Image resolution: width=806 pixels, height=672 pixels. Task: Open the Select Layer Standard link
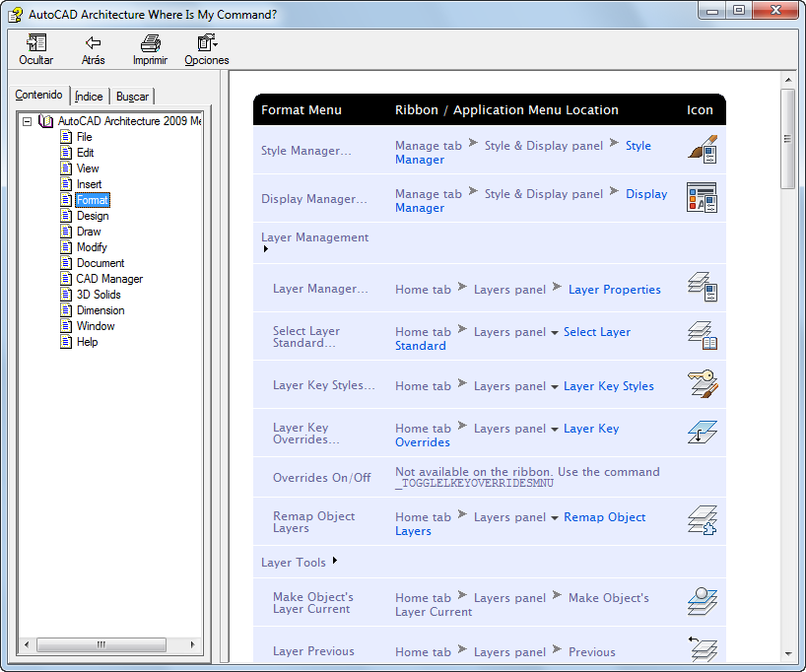coord(512,339)
